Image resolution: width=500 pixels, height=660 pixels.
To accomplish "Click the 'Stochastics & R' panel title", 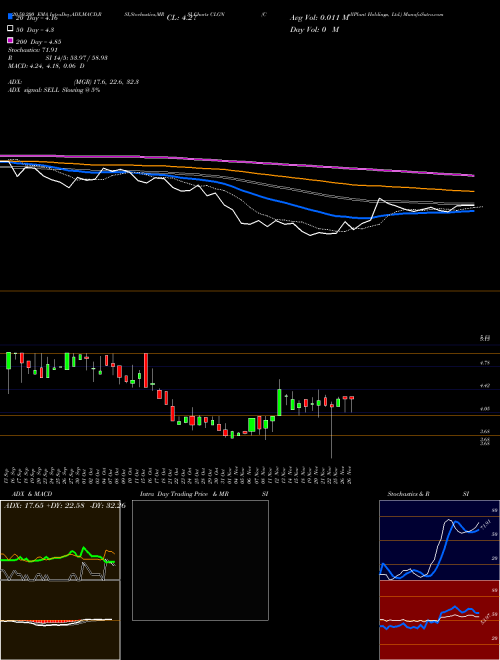I will tap(409, 494).
